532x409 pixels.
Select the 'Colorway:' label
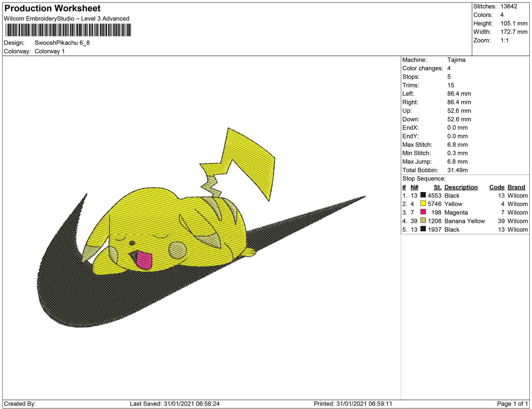[x=17, y=51]
